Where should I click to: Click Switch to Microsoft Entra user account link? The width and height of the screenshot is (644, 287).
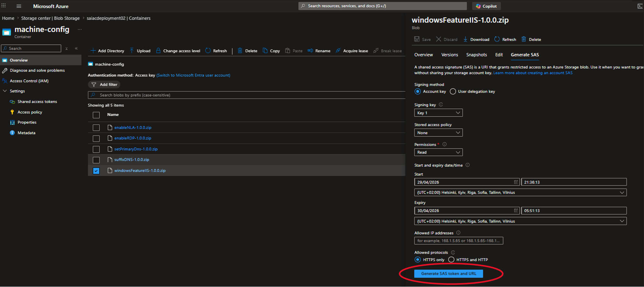coord(193,75)
